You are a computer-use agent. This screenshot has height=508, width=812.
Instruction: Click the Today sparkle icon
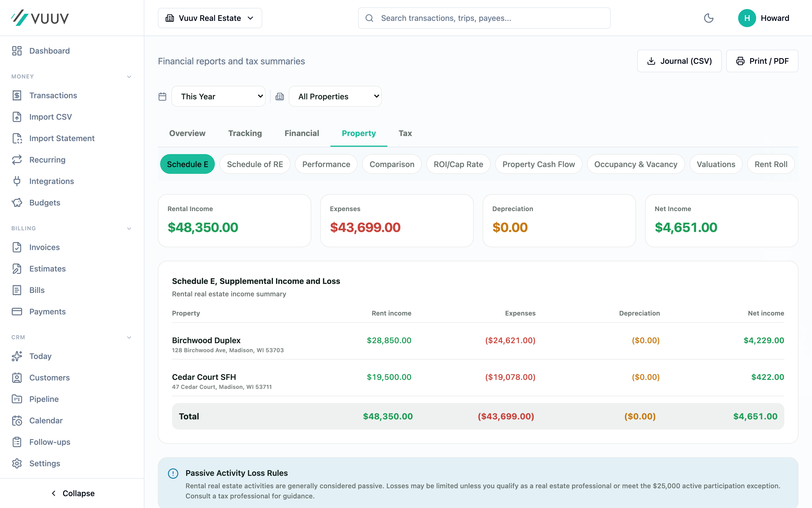17,356
